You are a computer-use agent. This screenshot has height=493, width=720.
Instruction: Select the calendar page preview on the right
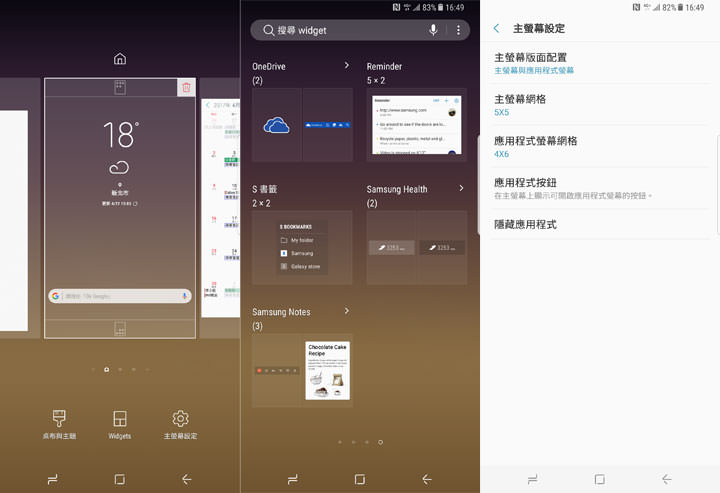tap(220, 207)
